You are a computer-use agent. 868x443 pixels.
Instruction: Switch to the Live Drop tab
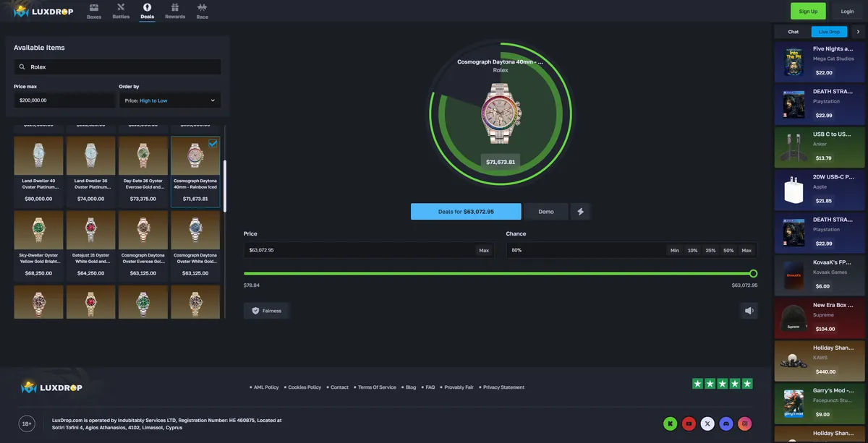829,32
